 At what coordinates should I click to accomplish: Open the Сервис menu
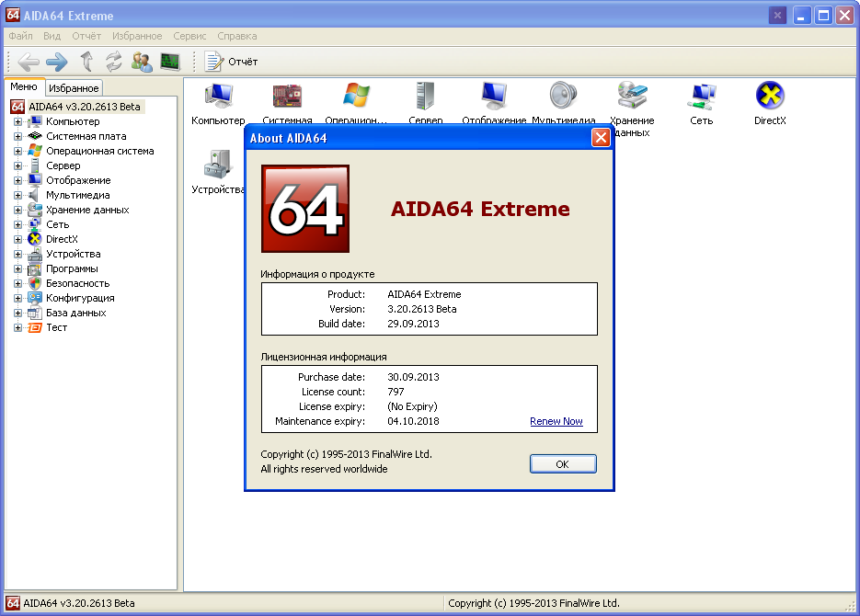pos(189,36)
